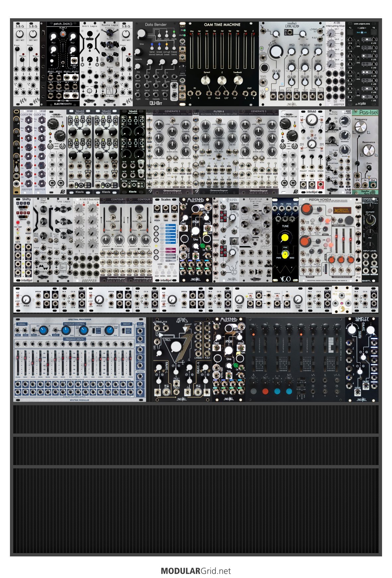Click the Dry fader on OAM Time Machine
The image size is (392, 578).
(192, 50)
